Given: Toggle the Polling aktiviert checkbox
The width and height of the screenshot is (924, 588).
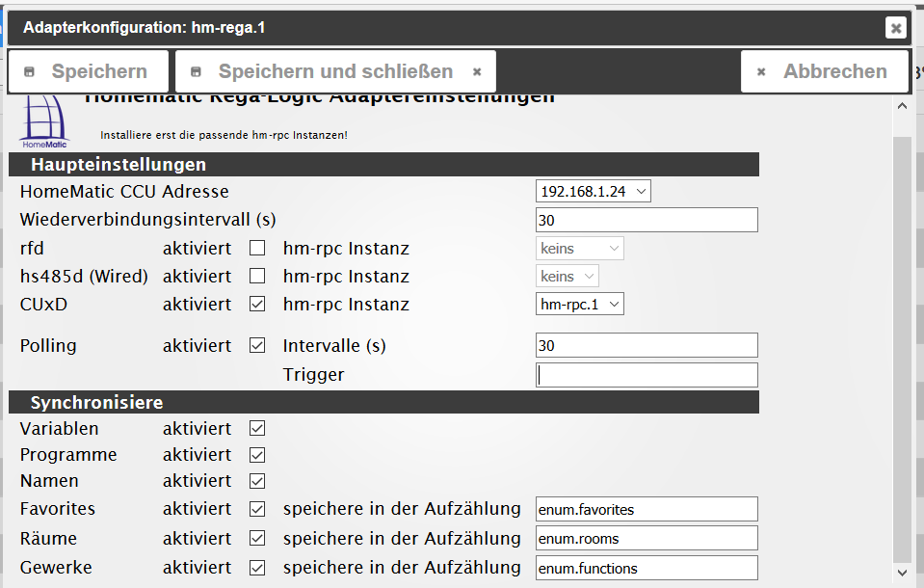Looking at the screenshot, I should click(257, 346).
